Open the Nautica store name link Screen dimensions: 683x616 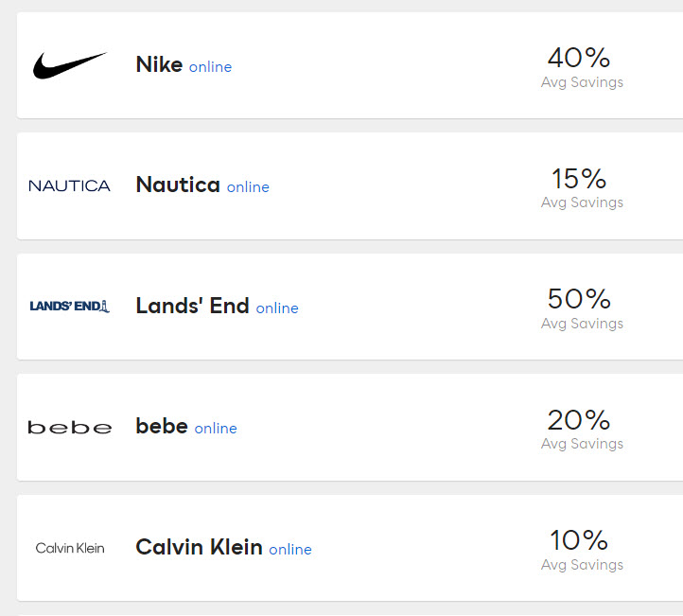click(178, 185)
